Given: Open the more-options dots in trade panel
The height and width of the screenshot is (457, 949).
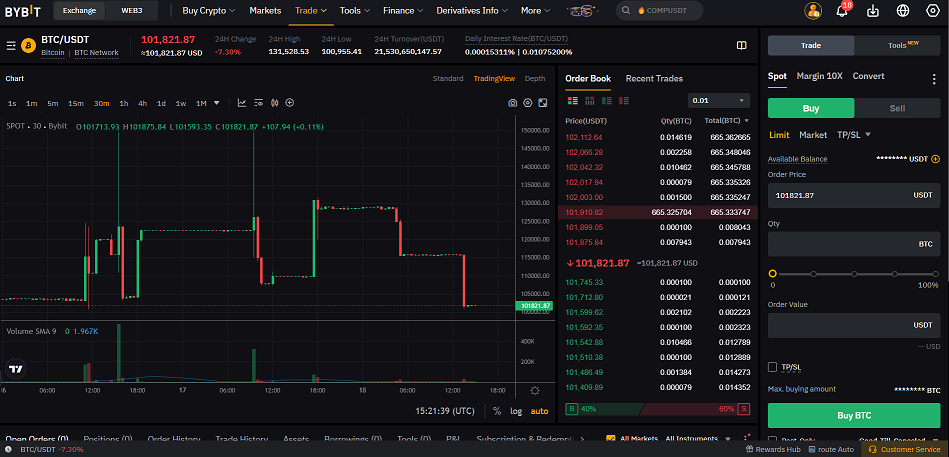Looking at the screenshot, I should coord(934,79).
